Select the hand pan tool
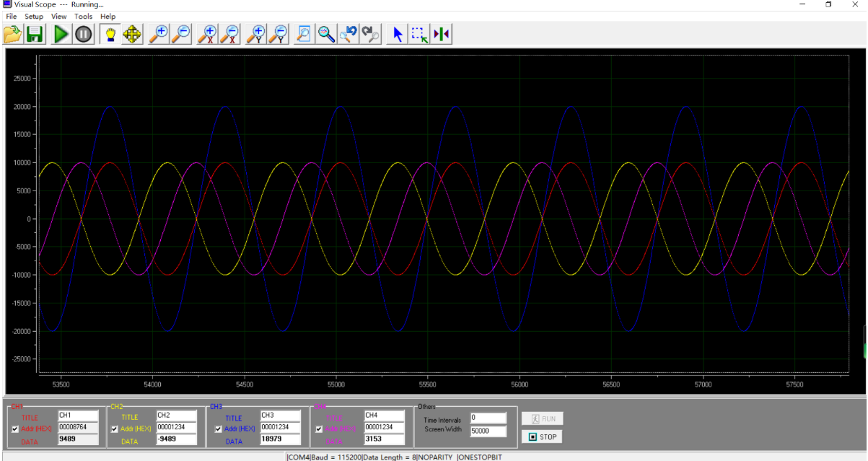The image size is (868, 461). pyautogui.click(x=110, y=34)
